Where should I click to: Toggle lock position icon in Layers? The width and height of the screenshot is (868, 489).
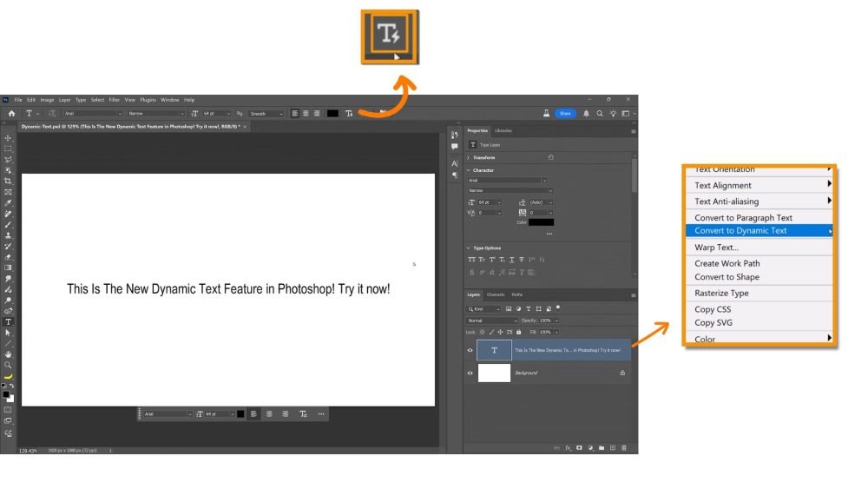tap(500, 332)
